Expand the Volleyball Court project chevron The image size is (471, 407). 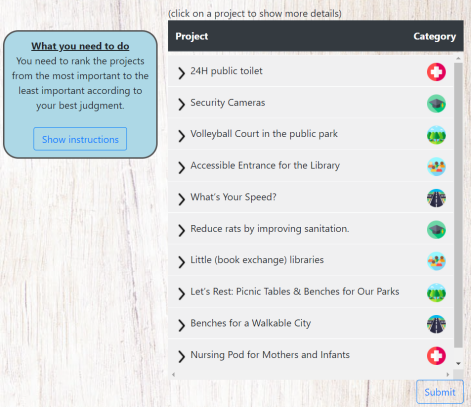click(181, 136)
